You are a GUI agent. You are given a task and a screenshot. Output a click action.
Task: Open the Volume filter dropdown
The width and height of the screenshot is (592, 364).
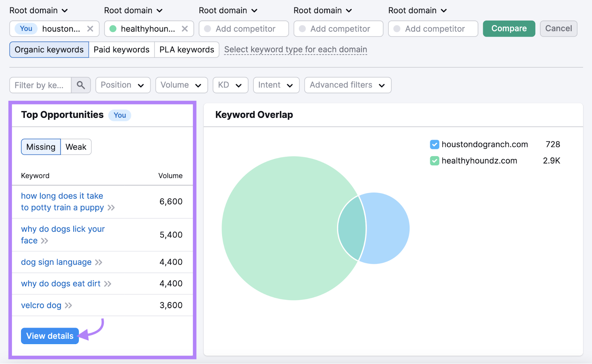(x=181, y=85)
